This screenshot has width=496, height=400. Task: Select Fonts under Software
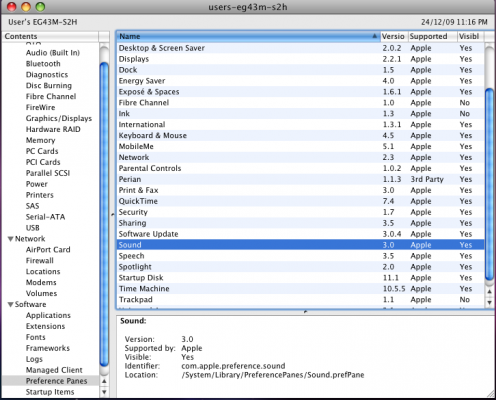35,337
